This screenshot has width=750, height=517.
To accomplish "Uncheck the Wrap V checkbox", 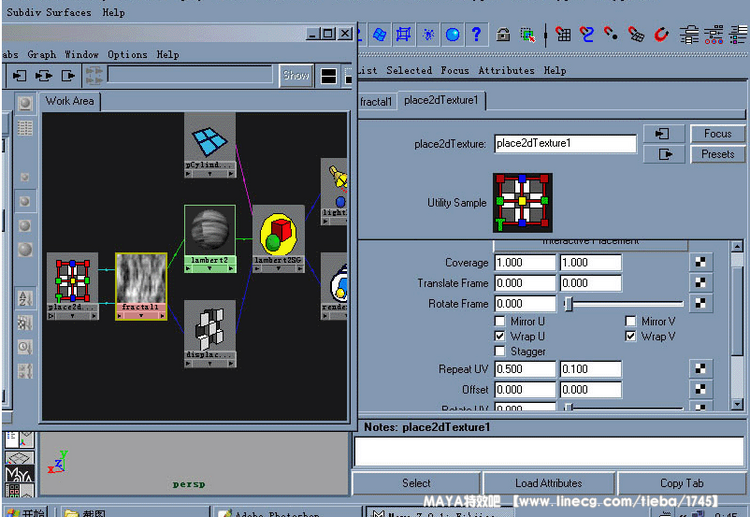I will (630, 336).
